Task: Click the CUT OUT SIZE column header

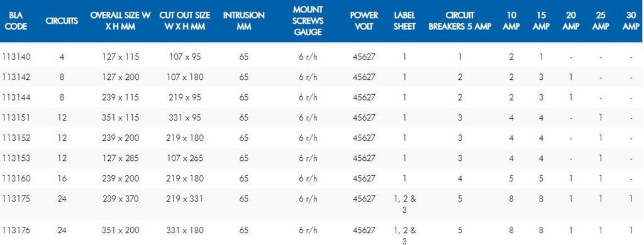Action: 185,21
